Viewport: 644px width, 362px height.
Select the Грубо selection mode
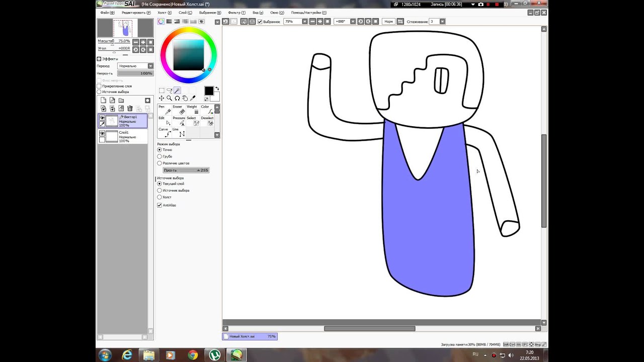pos(159,156)
